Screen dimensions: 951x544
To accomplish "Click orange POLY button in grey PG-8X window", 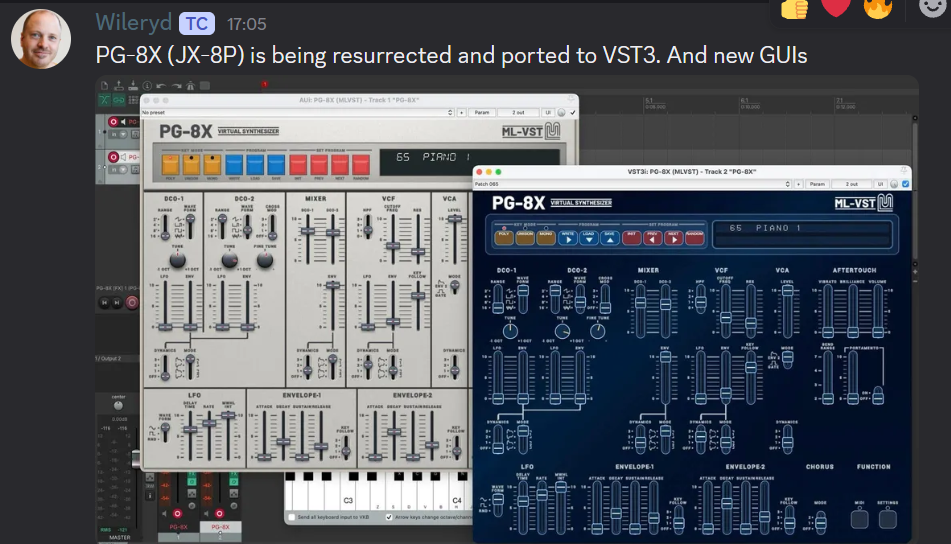I will [x=170, y=165].
